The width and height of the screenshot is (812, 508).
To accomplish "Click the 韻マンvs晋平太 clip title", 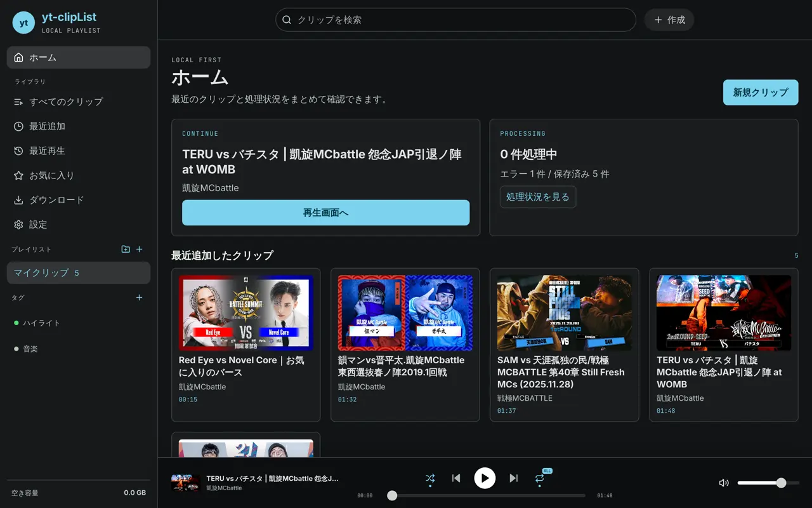I will pos(401,366).
